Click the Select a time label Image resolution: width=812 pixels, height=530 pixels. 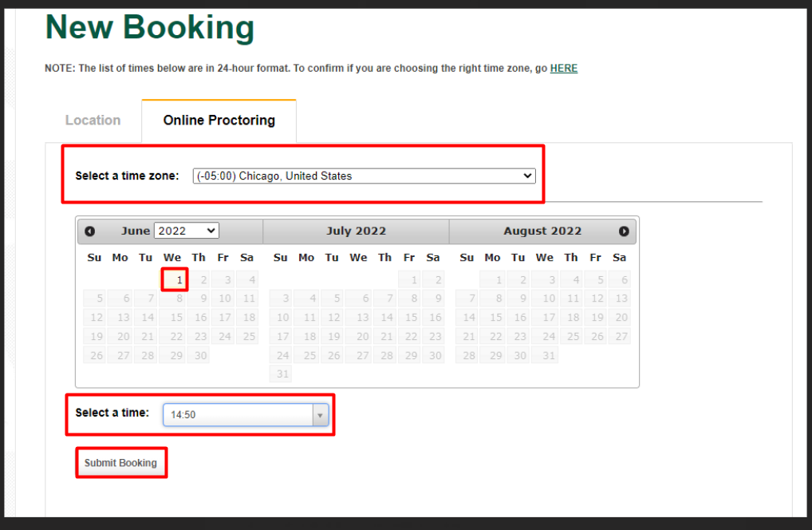click(112, 413)
